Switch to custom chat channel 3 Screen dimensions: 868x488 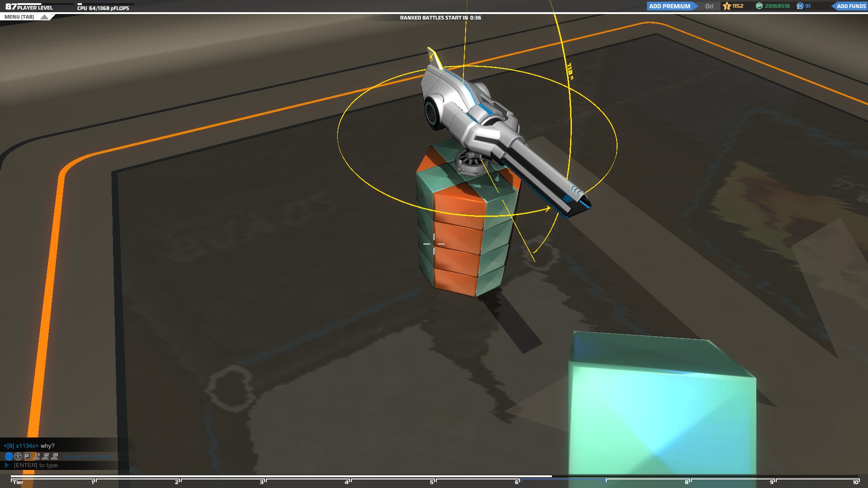[55, 456]
